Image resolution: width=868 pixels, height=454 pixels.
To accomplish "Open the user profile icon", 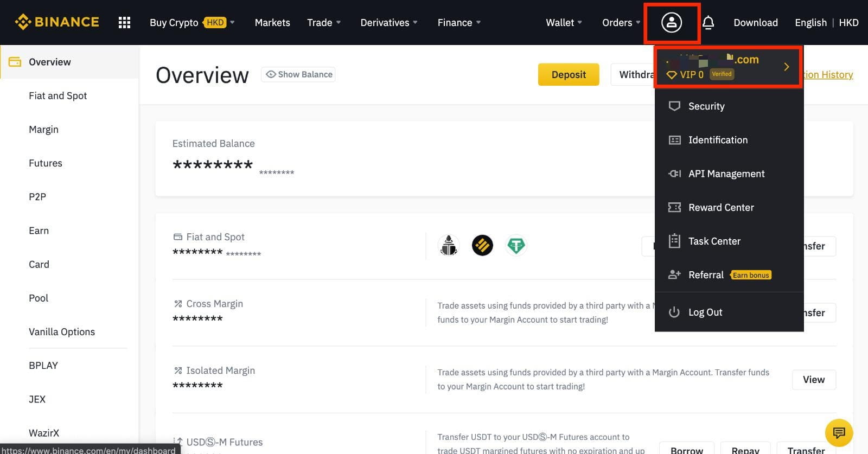I will point(672,22).
